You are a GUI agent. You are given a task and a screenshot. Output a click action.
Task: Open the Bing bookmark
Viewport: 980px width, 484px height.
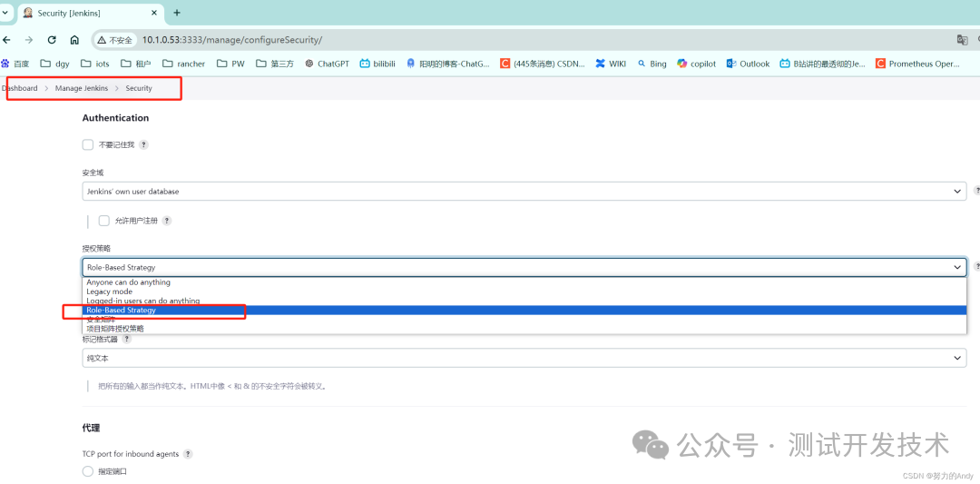coord(652,64)
